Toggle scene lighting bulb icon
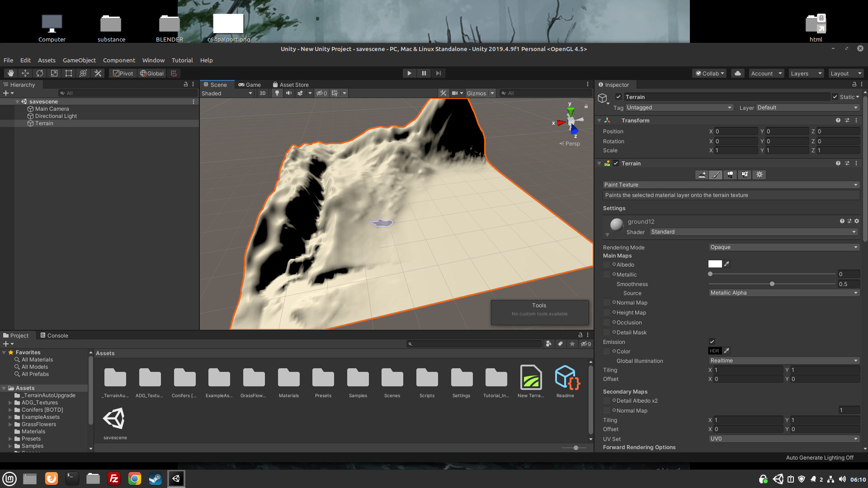 point(277,93)
